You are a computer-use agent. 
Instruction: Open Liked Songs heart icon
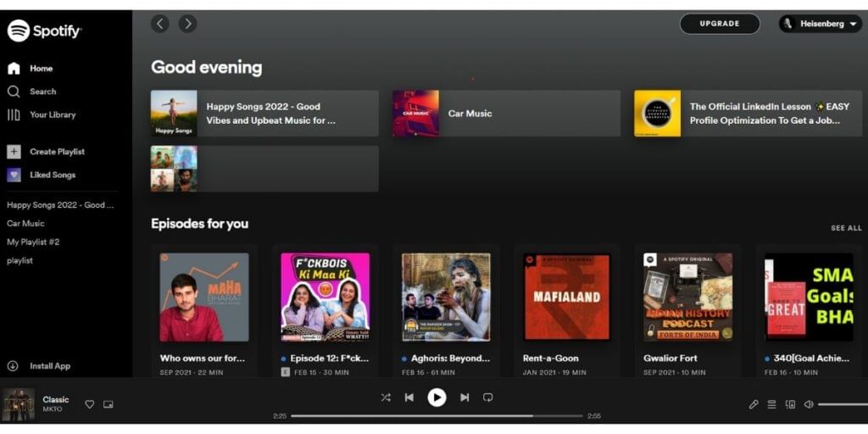coord(14,175)
